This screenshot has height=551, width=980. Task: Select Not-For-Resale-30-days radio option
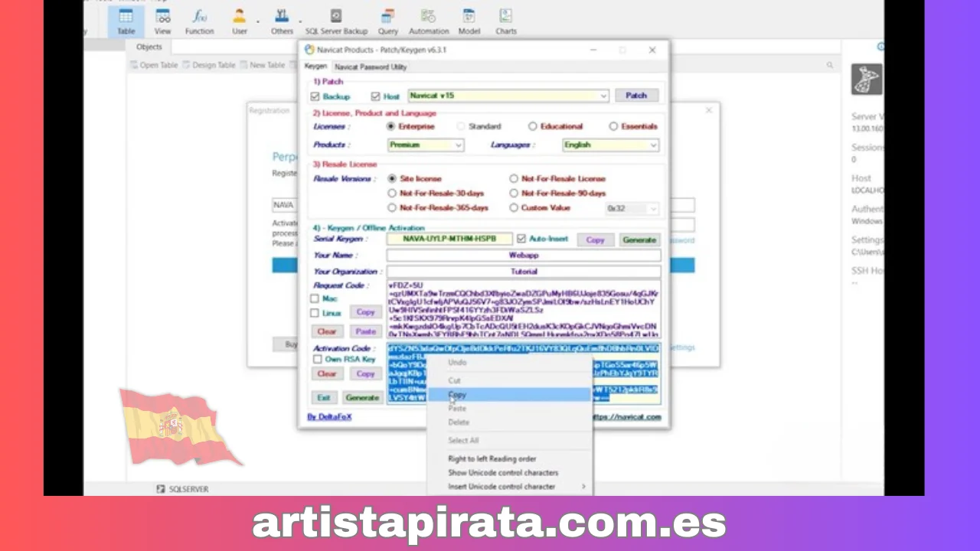pos(392,193)
